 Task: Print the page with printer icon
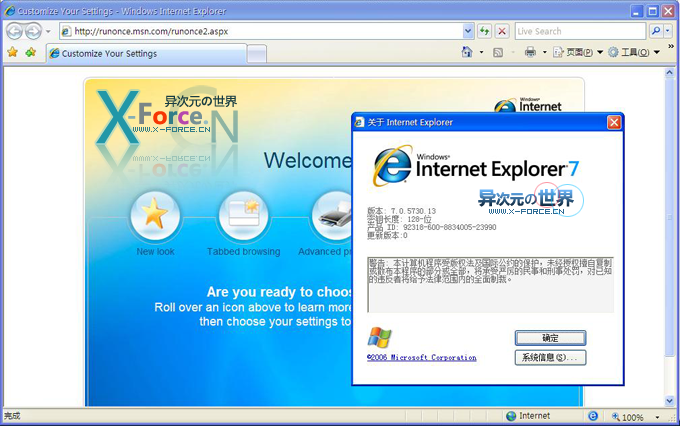tap(530, 52)
